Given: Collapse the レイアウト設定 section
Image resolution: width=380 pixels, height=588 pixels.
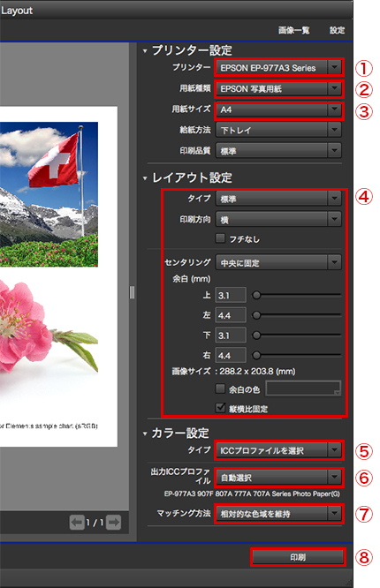Looking at the screenshot, I should point(145,178).
